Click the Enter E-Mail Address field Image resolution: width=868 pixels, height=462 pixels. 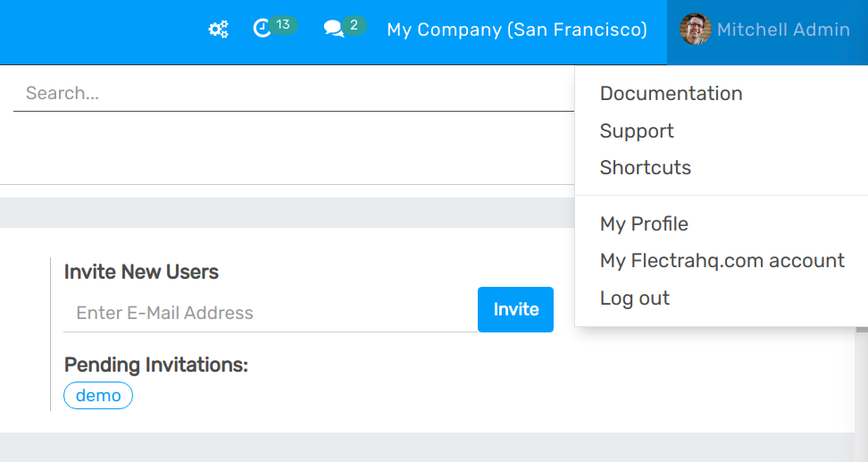point(270,313)
